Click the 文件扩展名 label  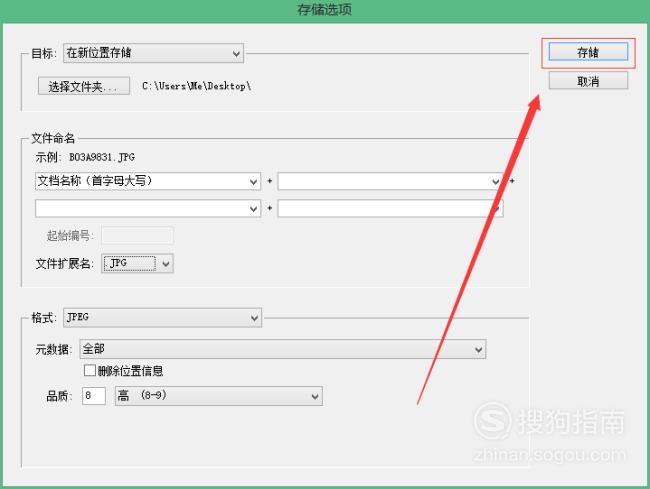(65, 264)
